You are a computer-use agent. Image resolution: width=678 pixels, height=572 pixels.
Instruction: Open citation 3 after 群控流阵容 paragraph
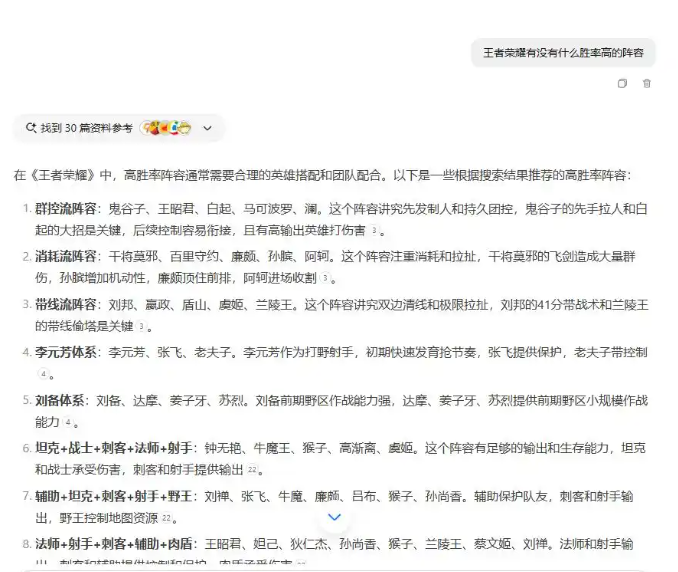tap(374, 230)
